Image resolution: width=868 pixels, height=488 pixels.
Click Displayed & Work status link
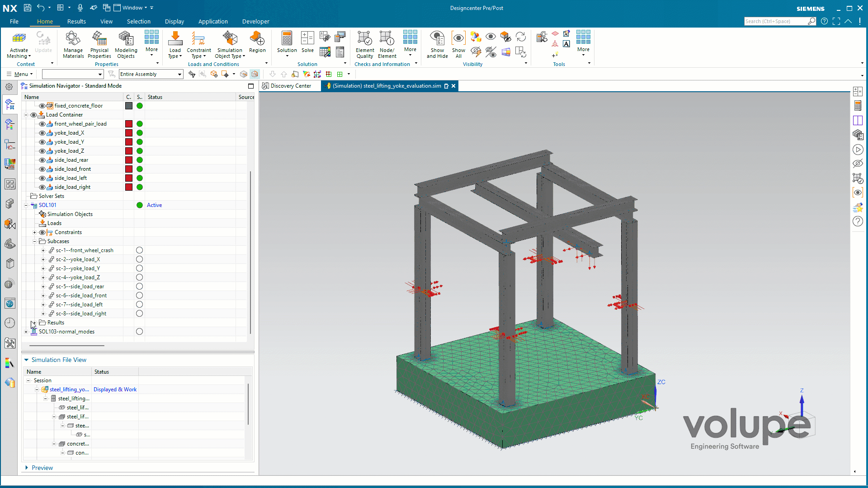coord(115,389)
